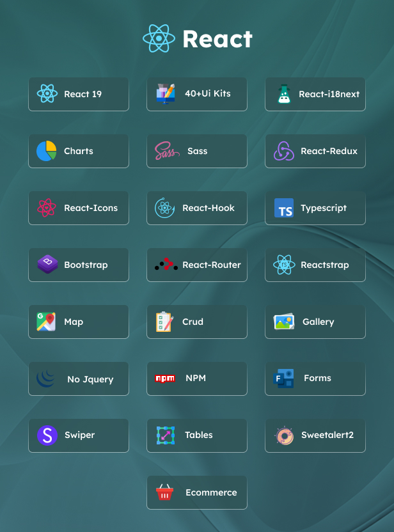Click the React-Router dots icon
The width and height of the screenshot is (394, 532).
(166, 265)
